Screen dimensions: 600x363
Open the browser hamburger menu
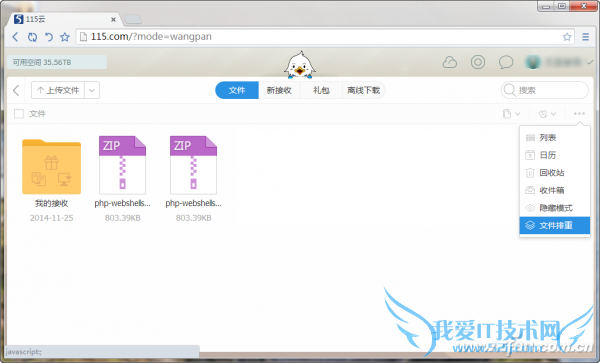point(585,37)
